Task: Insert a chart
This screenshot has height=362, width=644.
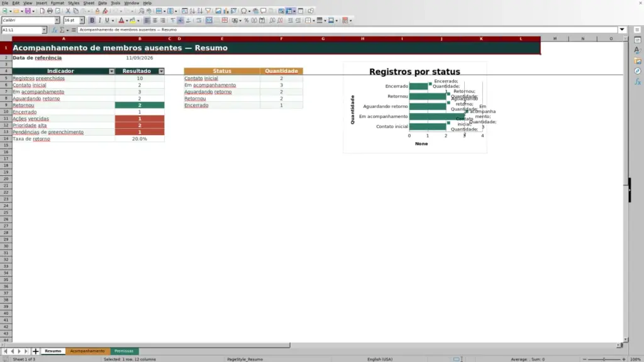Action: pos(226,11)
